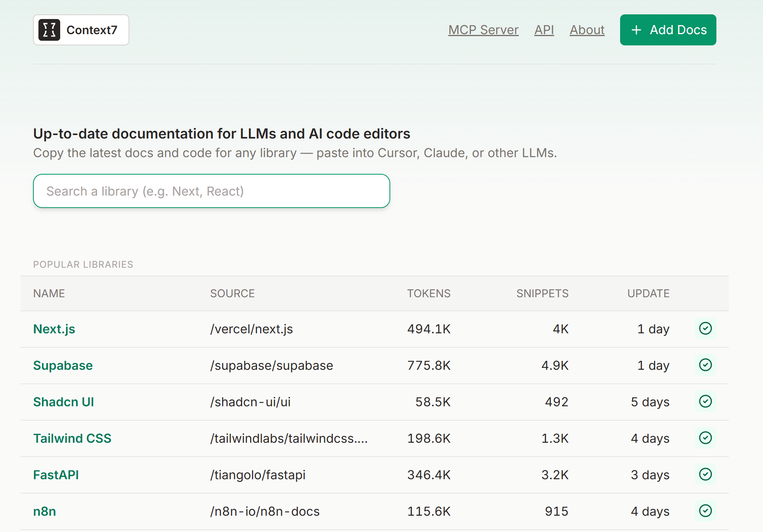Focus the Search a library field
This screenshot has width=763, height=532.
coord(212,191)
